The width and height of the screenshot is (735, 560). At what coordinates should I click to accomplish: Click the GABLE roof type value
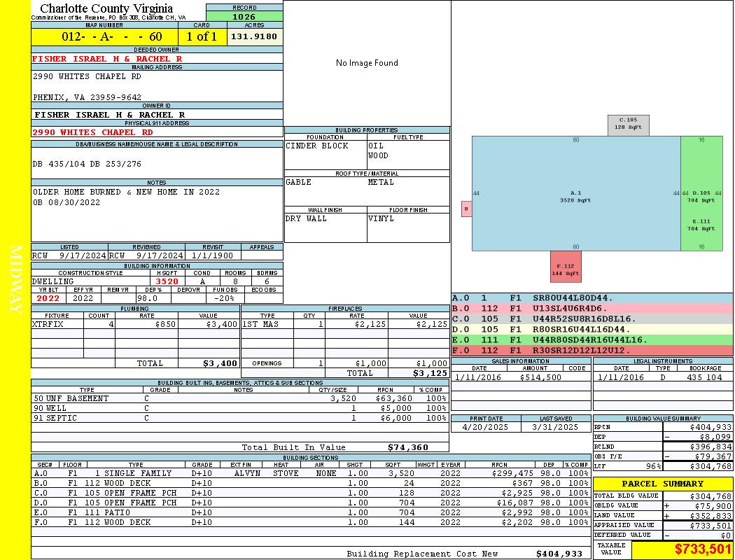coord(299,182)
